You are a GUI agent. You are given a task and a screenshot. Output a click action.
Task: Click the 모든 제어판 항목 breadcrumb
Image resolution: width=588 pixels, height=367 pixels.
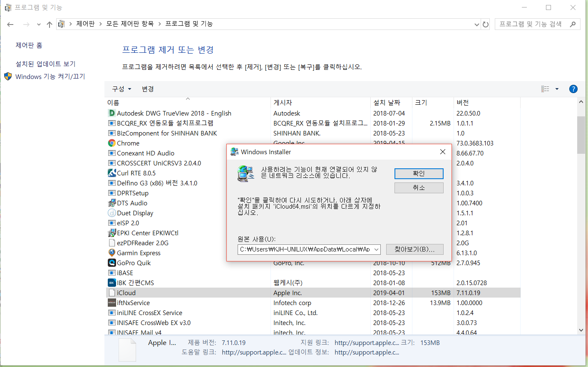click(130, 24)
